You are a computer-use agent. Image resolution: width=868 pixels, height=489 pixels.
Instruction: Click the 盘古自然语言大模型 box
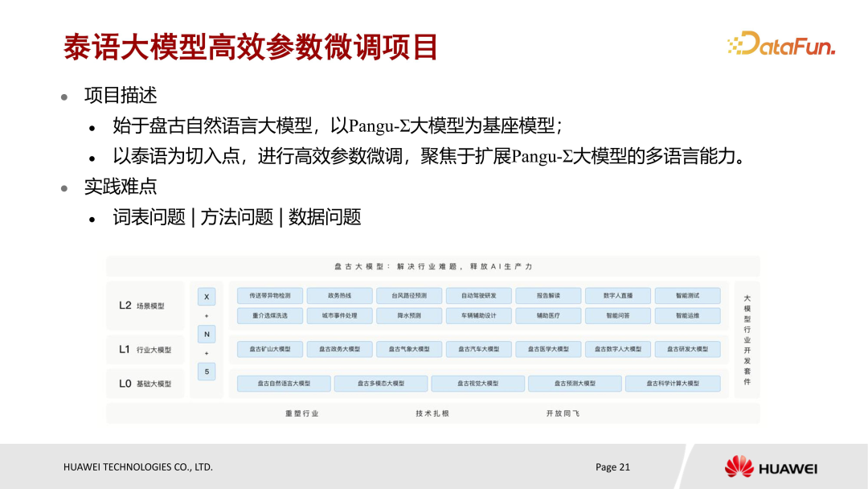click(x=284, y=383)
